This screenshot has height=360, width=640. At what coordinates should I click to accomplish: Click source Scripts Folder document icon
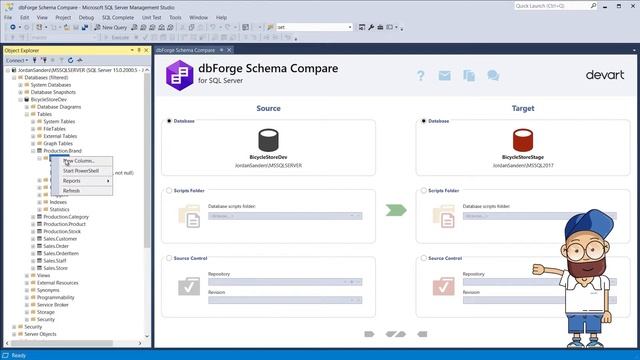pos(190,216)
